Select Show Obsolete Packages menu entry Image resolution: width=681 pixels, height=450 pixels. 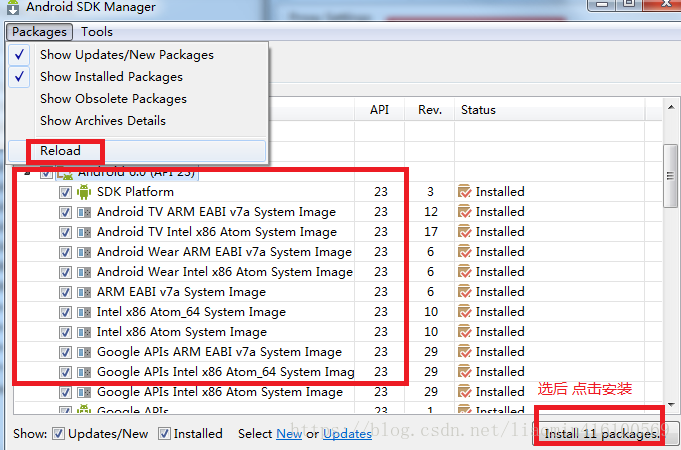(x=137, y=99)
